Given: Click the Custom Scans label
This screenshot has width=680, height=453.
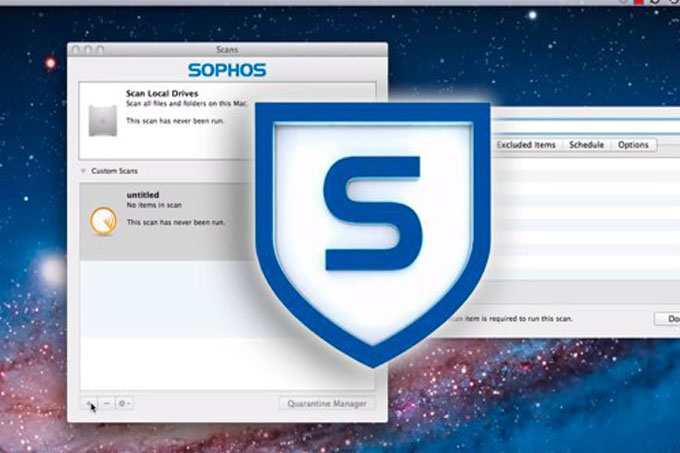Looking at the screenshot, I should point(114,171).
